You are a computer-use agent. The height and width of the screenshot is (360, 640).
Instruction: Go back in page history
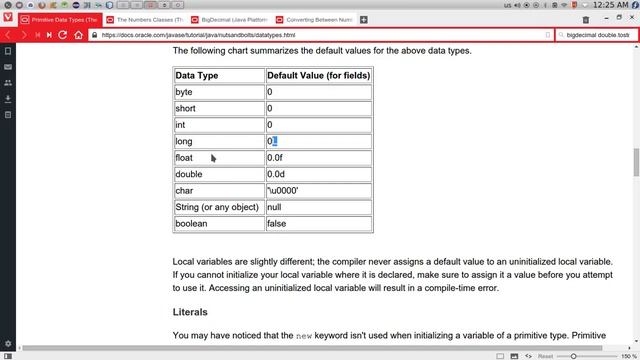click(x=8, y=35)
